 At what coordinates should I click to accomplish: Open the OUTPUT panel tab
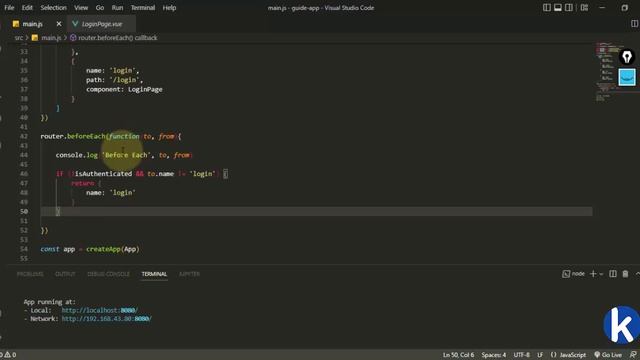pyautogui.click(x=65, y=274)
